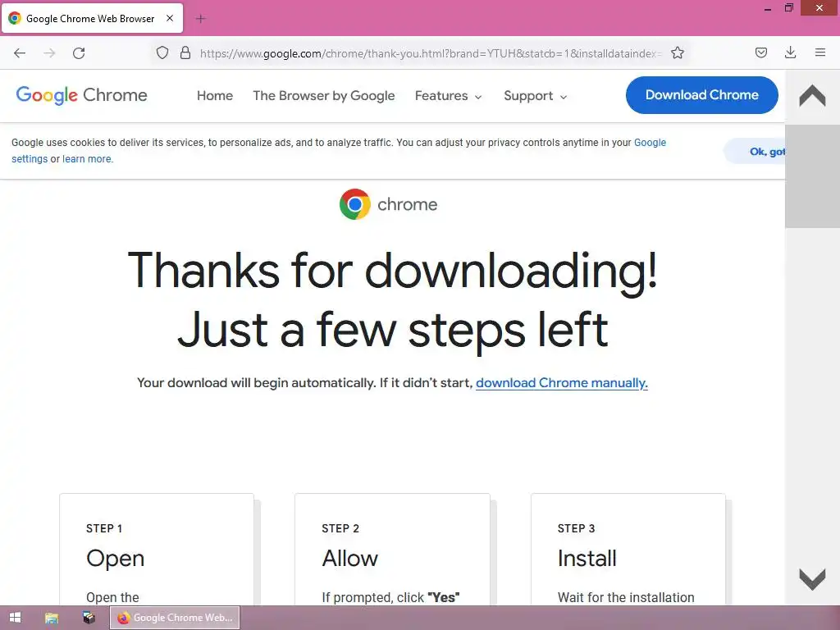Click the chrome logo above the heading
840x630 pixels.
click(x=388, y=204)
